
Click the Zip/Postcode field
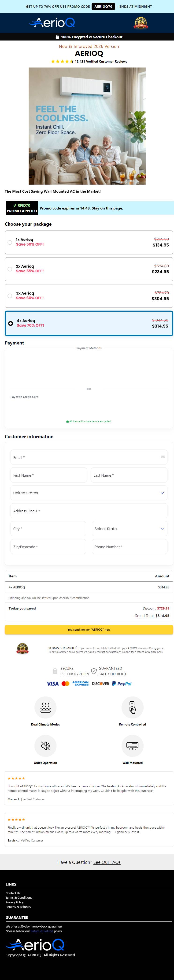pos(48,546)
